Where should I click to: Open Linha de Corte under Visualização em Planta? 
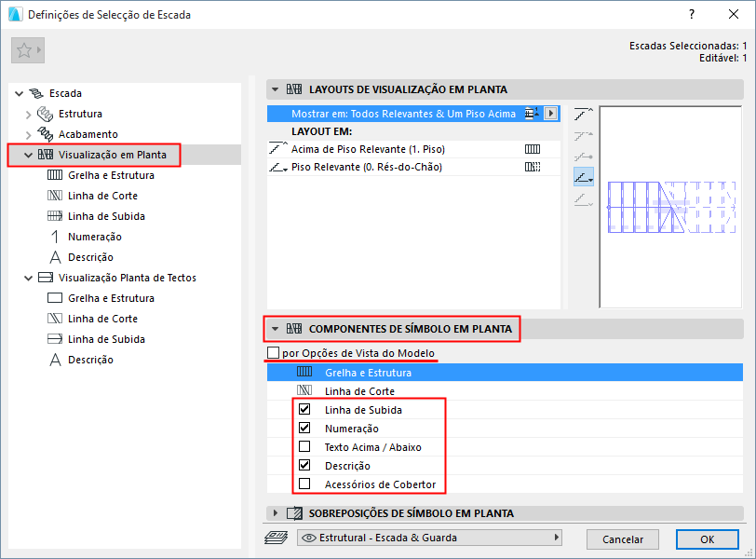102,196
